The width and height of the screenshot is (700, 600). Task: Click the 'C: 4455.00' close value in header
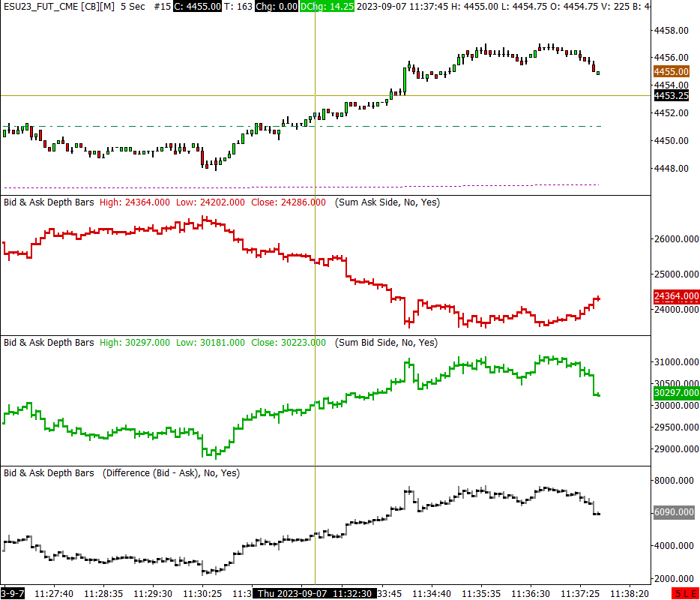click(197, 7)
